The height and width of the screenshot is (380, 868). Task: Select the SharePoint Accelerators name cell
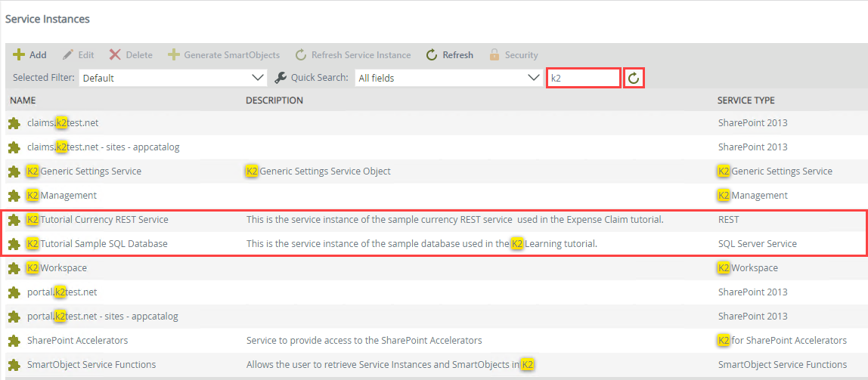click(77, 340)
